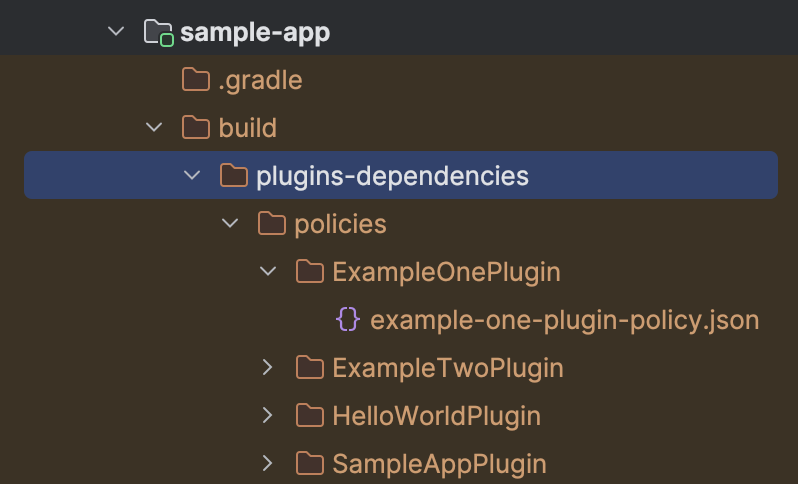Collapse the build directory chevron

coord(154,128)
